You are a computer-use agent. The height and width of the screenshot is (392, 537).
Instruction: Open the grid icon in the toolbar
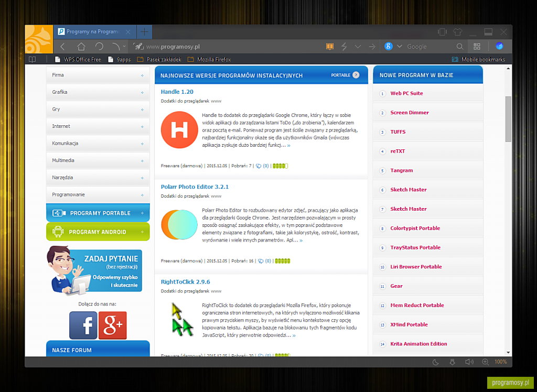[477, 47]
